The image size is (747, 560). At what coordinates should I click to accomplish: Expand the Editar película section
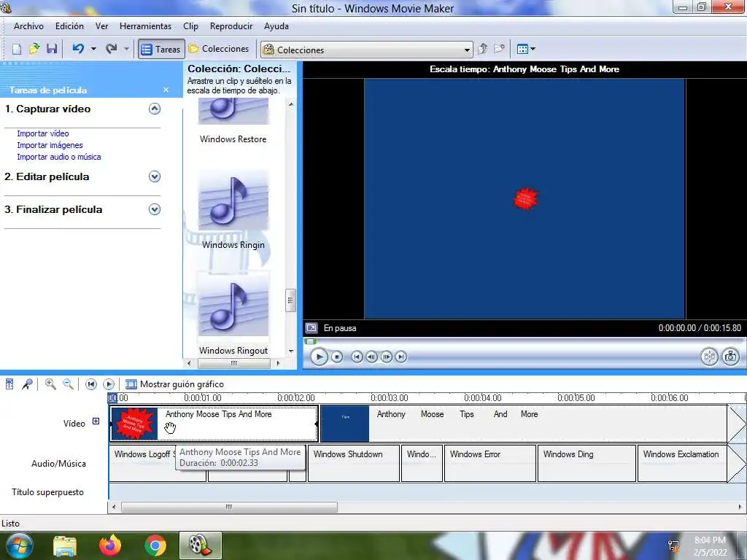click(155, 176)
